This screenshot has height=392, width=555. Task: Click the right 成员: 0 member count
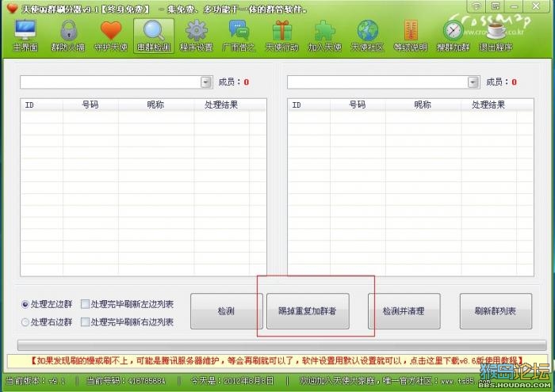tap(501, 82)
